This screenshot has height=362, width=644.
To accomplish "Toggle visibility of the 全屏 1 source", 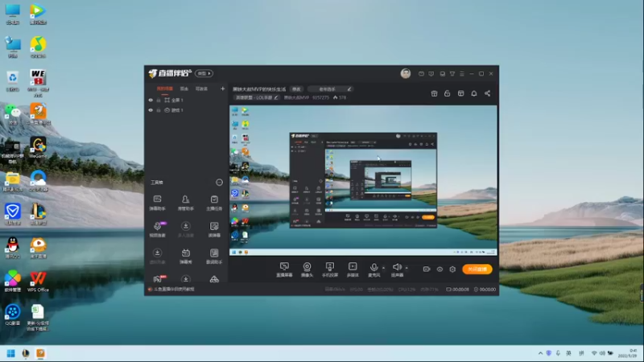I will (151, 100).
